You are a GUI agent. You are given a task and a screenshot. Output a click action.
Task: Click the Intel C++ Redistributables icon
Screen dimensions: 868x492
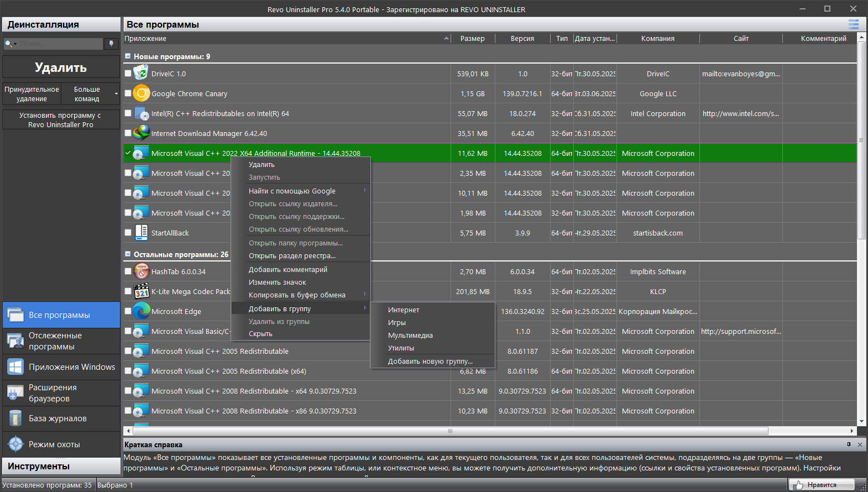click(x=142, y=113)
